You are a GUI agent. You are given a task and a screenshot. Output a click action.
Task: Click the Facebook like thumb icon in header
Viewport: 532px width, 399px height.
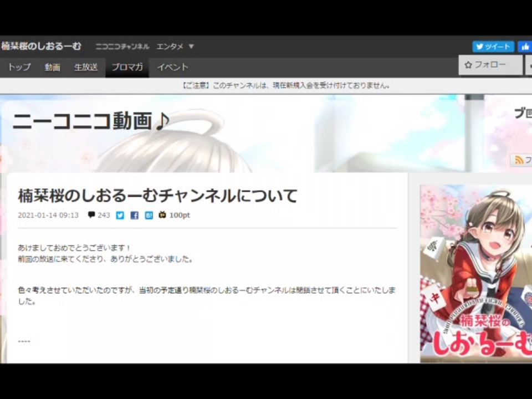tap(525, 47)
